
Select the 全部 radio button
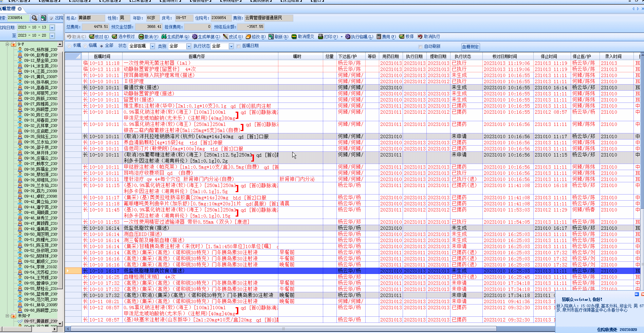click(x=102, y=46)
